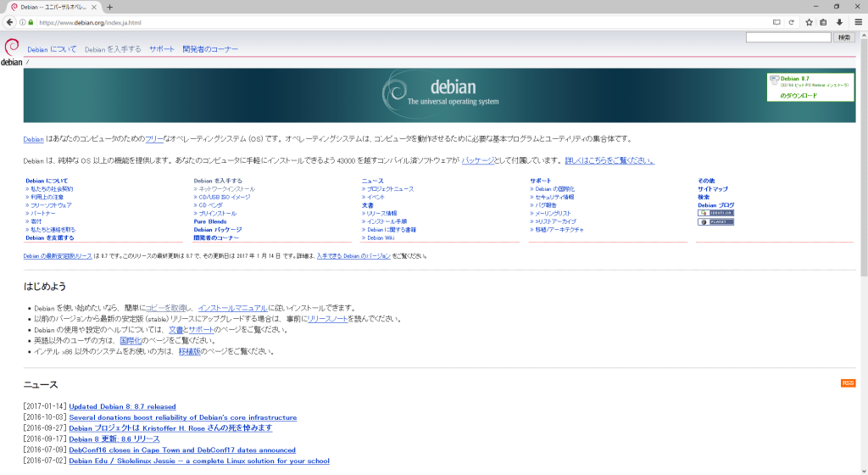Open the bookmarks list icon

[824, 23]
